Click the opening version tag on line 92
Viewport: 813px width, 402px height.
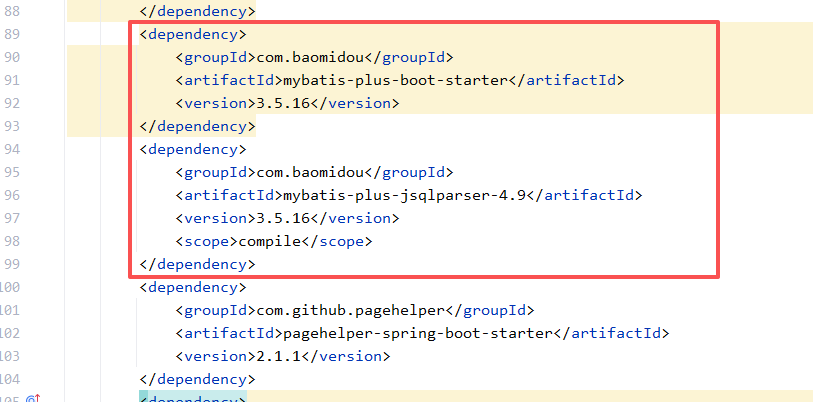coord(216,103)
